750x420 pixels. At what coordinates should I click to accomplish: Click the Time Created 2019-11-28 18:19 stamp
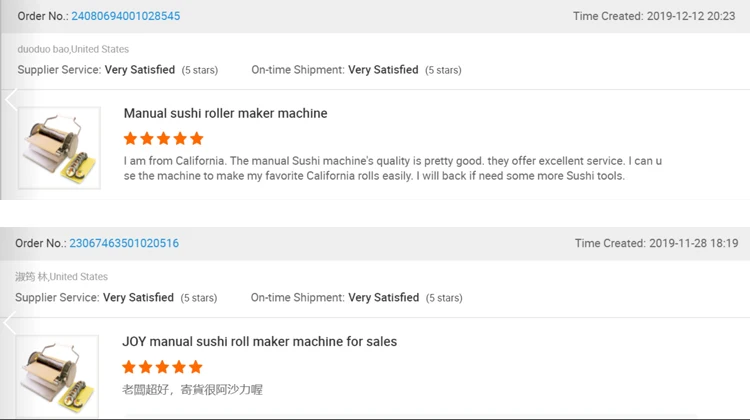point(656,243)
